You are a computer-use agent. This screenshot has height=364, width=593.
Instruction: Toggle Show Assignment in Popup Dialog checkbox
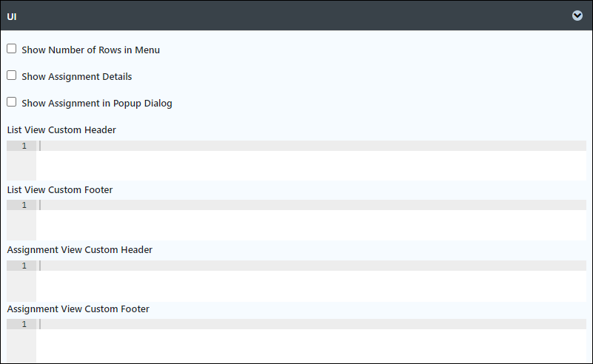click(x=12, y=102)
